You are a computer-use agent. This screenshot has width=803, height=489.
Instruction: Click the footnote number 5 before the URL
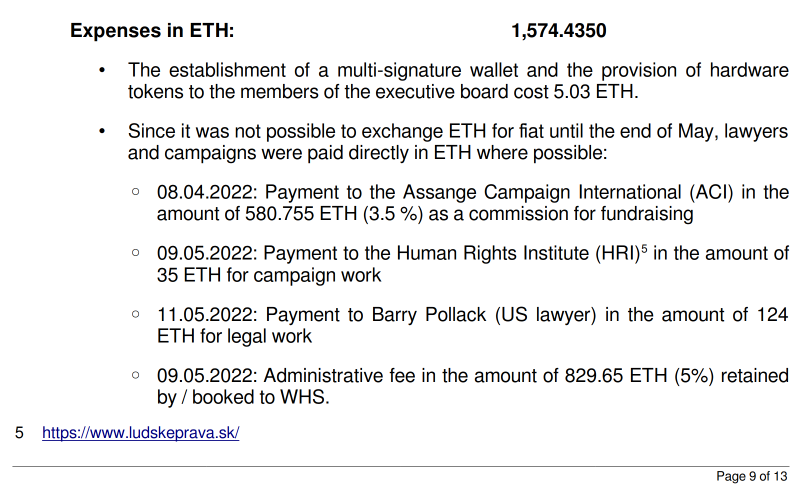coord(19,434)
